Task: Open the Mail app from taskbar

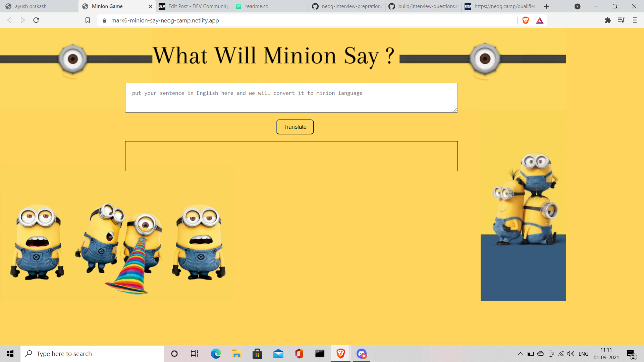Action: (x=279, y=354)
